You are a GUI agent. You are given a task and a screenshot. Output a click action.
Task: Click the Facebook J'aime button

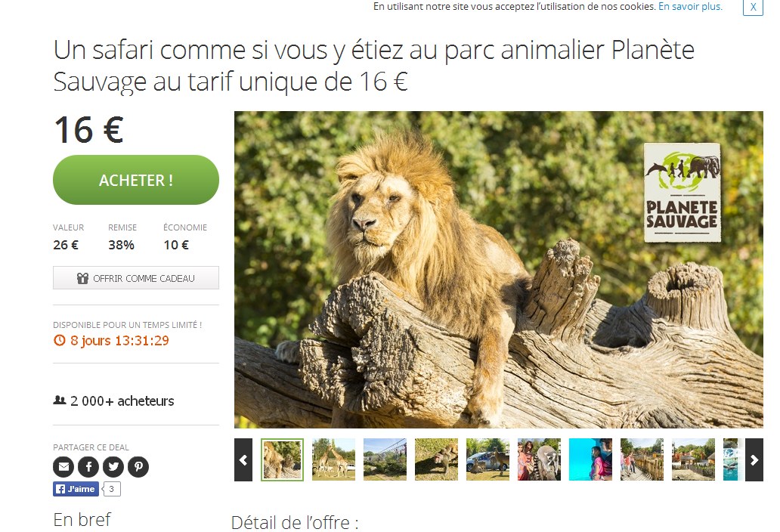(x=76, y=489)
